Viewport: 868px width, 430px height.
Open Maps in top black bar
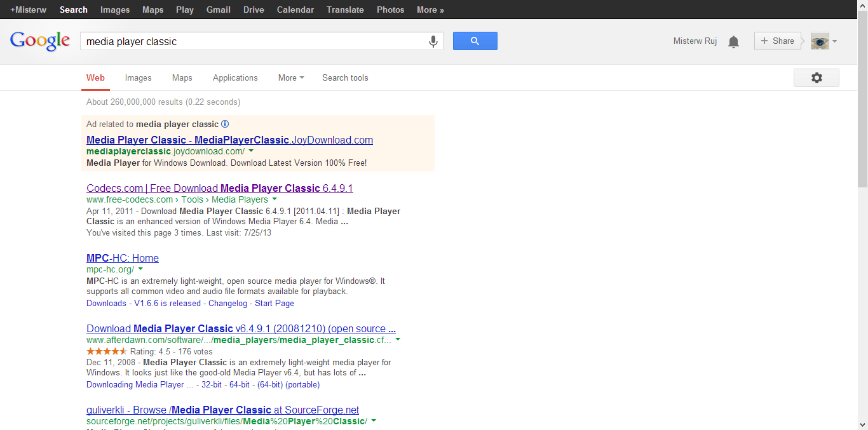153,10
